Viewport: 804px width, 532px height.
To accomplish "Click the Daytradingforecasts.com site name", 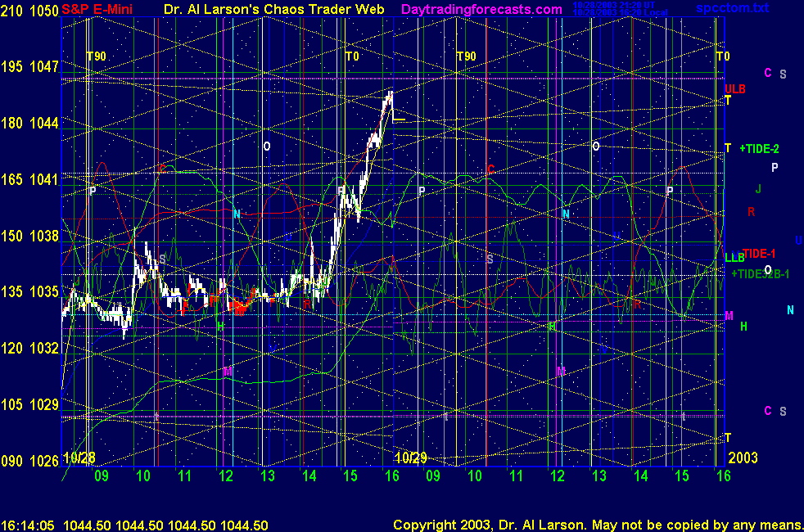I will [481, 10].
